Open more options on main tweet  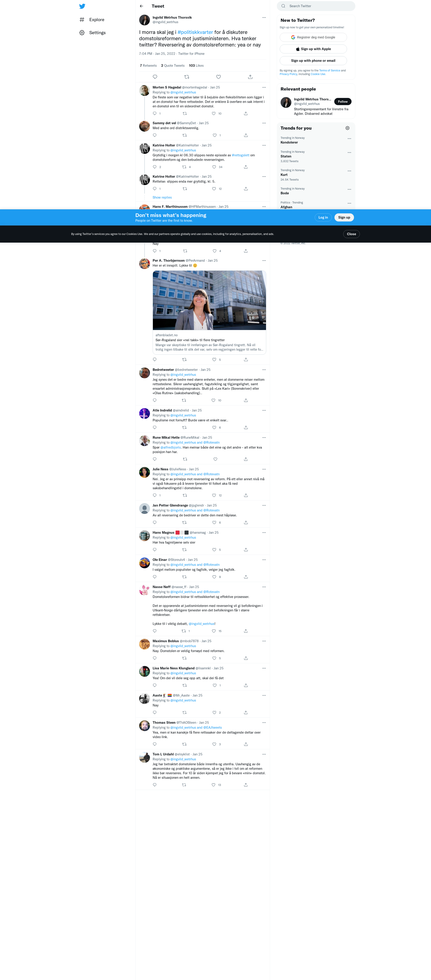tap(264, 18)
